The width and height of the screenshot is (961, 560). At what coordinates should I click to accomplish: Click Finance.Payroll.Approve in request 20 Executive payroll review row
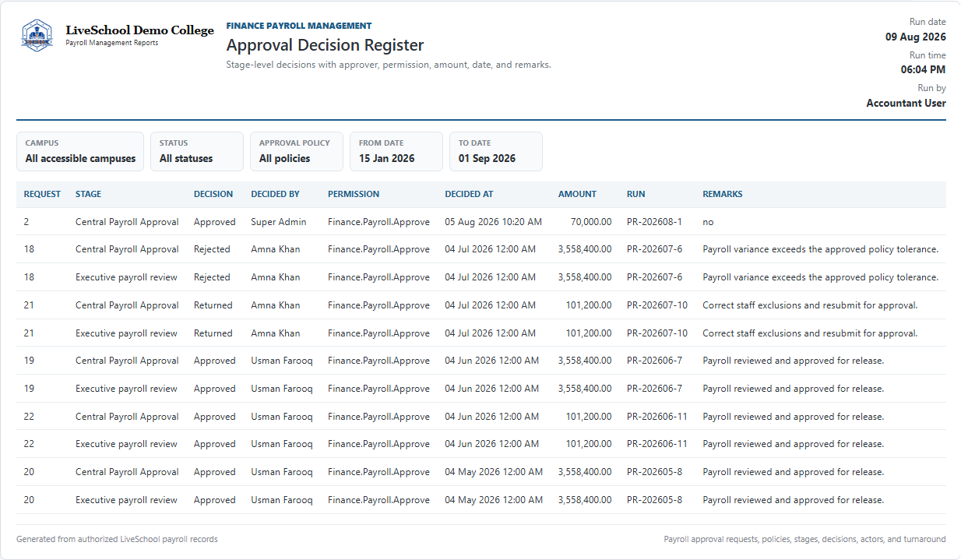point(378,500)
